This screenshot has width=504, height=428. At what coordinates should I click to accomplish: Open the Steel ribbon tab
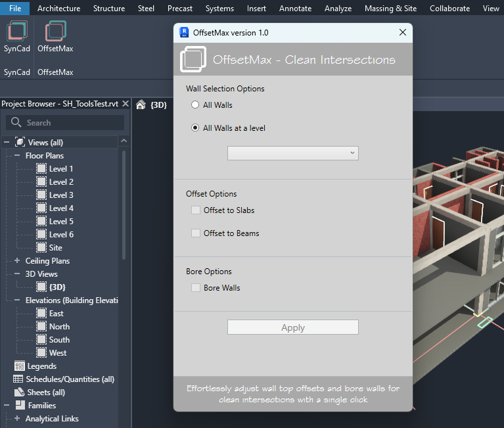tap(146, 8)
